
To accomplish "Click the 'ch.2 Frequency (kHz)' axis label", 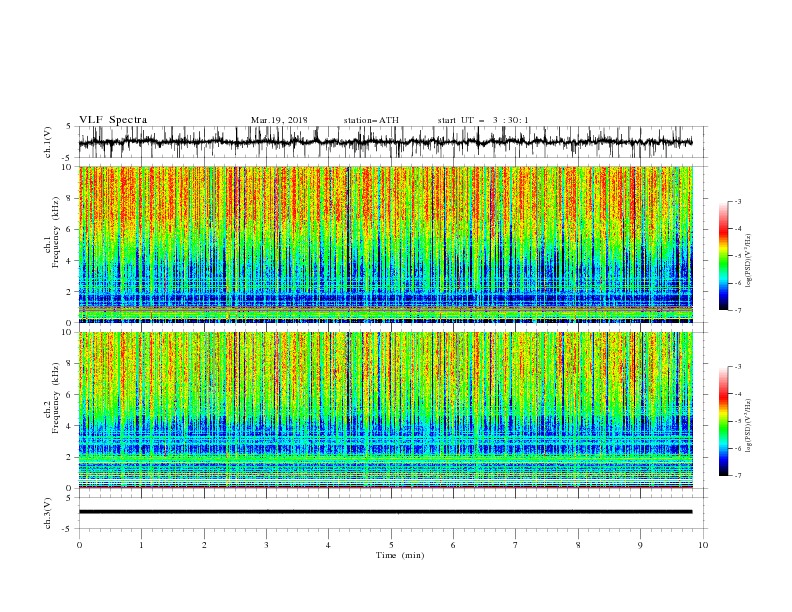I will click(x=52, y=397).
